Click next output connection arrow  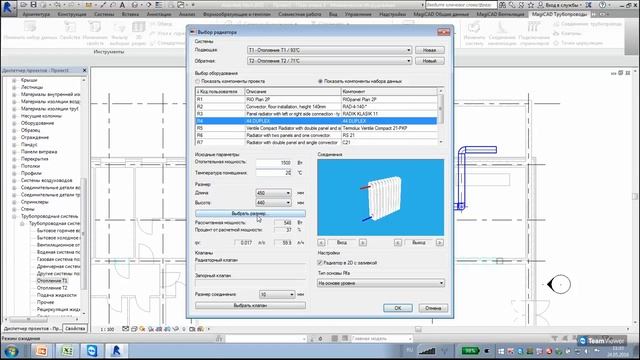[x=440, y=242]
